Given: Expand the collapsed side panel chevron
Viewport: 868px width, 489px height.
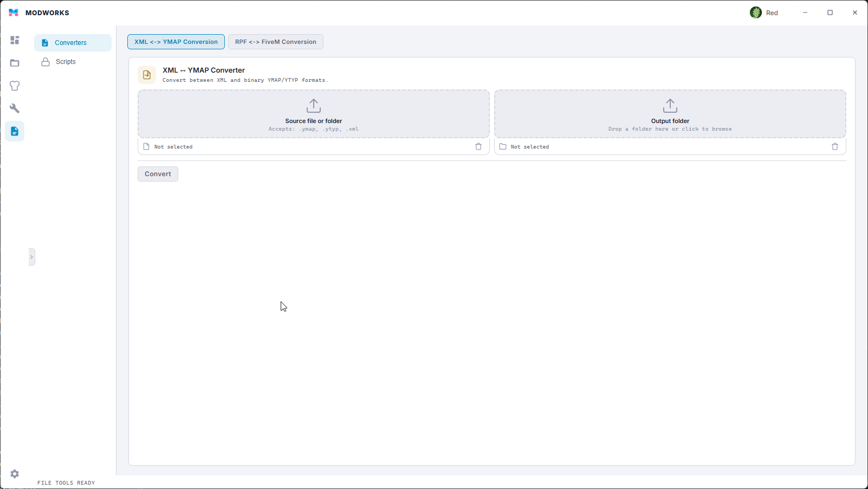Looking at the screenshot, I should coord(31,257).
